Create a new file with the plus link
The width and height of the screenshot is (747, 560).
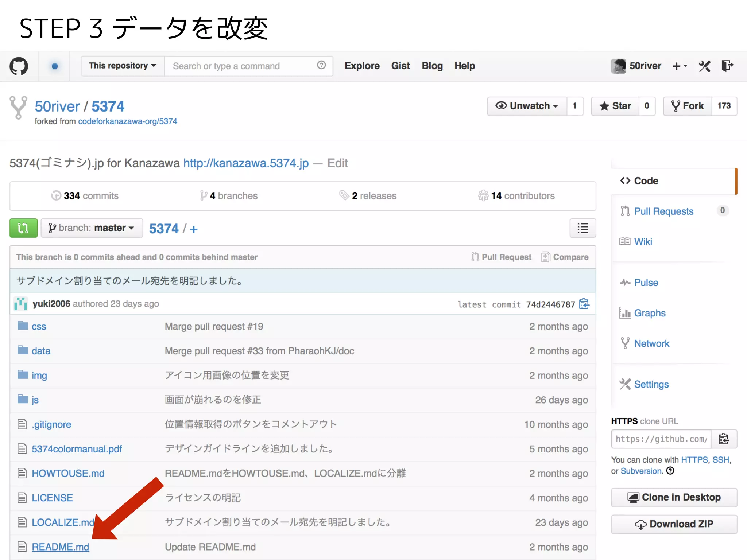(194, 229)
